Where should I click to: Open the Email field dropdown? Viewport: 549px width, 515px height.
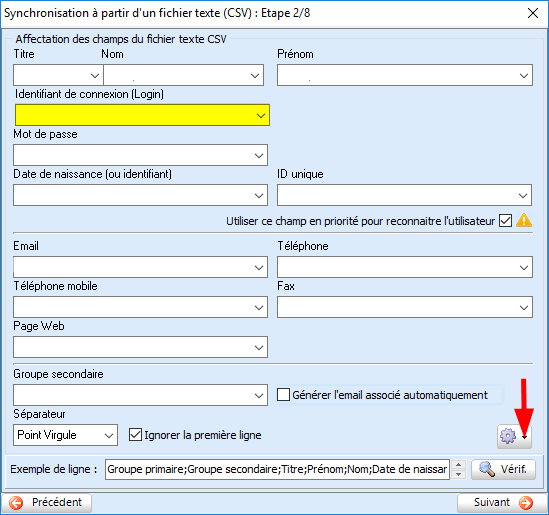click(140, 267)
